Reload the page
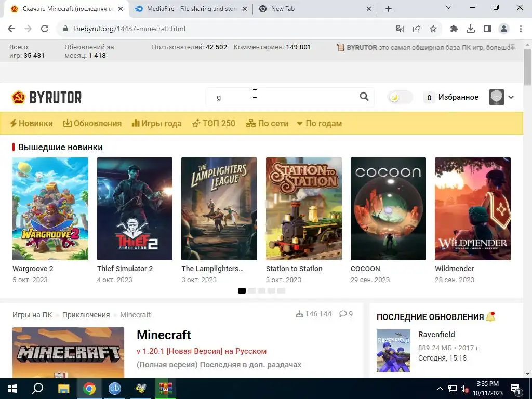Screen dimensions: 532x399 point(45,29)
